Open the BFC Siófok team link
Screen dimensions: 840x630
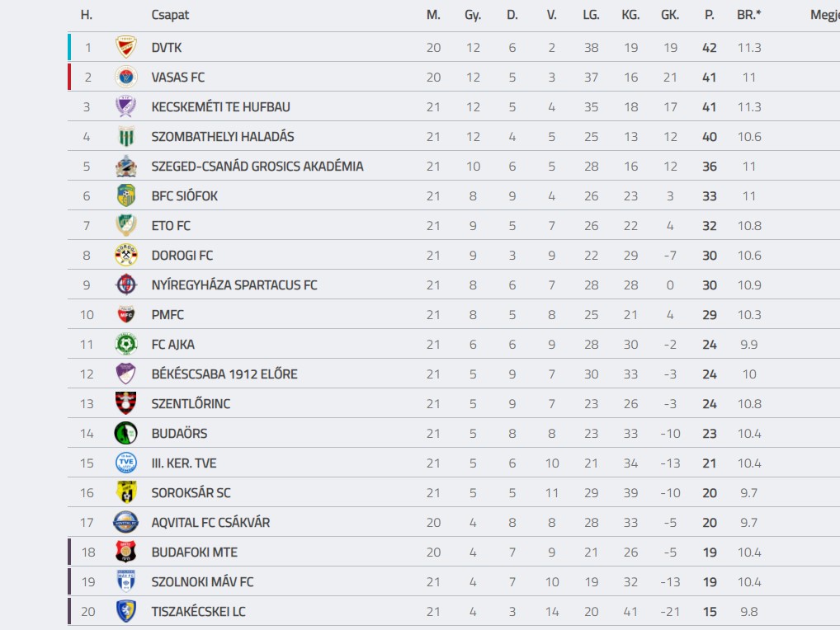[184, 196]
